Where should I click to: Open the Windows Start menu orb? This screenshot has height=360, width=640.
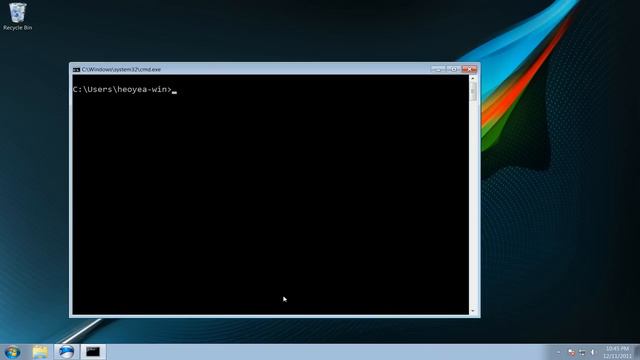(12, 351)
